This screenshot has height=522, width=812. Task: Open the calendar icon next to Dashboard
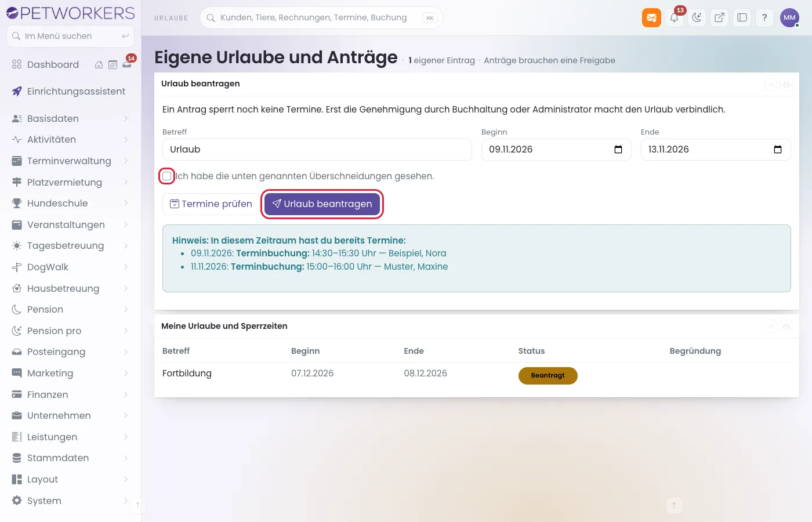[113, 65]
